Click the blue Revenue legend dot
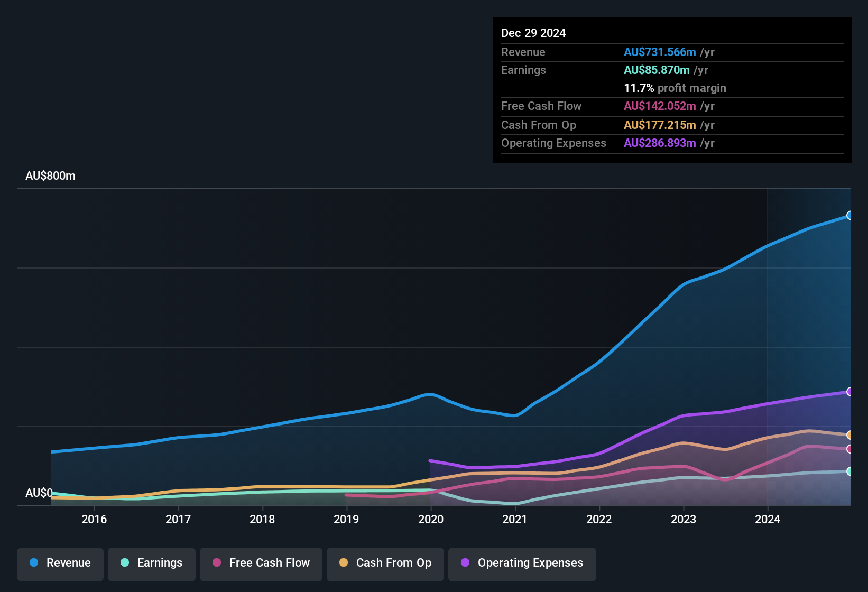This screenshot has height=592, width=868. point(34,563)
